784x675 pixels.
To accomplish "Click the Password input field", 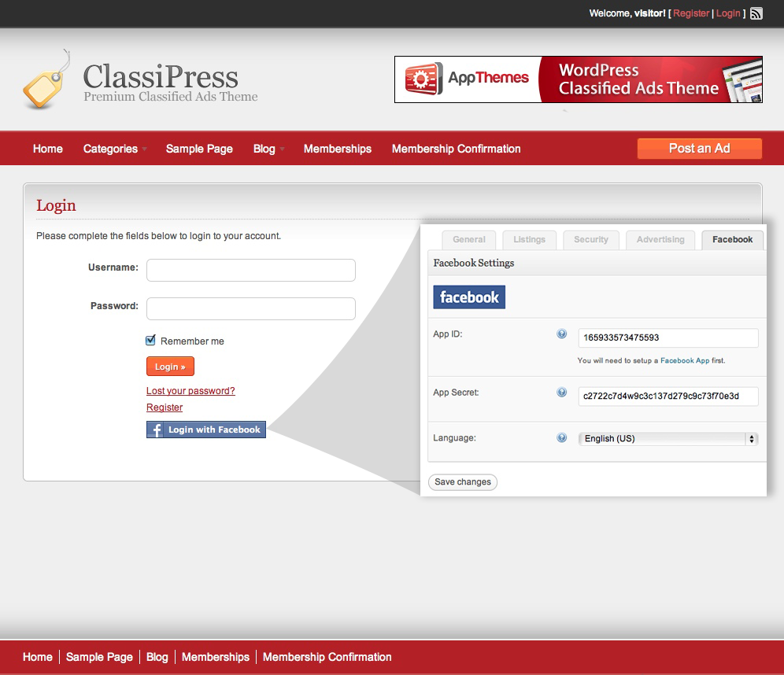I will click(x=251, y=308).
